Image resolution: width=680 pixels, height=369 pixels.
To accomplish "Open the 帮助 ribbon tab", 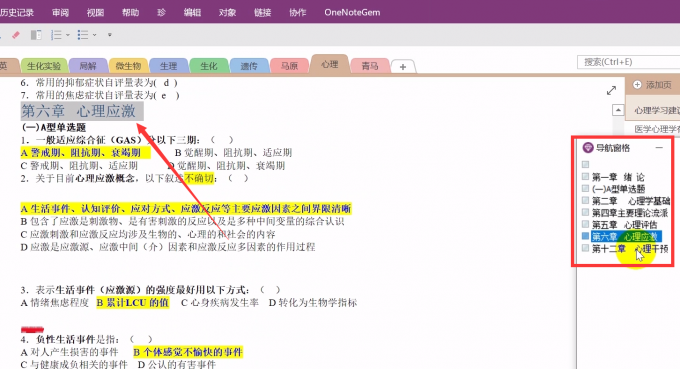I will (x=130, y=13).
